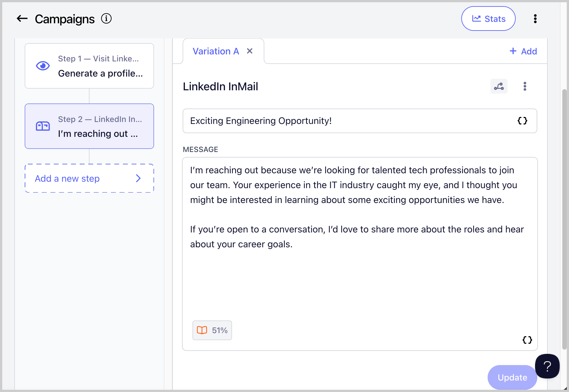The width and height of the screenshot is (569, 392).
Task: Select the Variation A tab
Action: click(x=215, y=51)
